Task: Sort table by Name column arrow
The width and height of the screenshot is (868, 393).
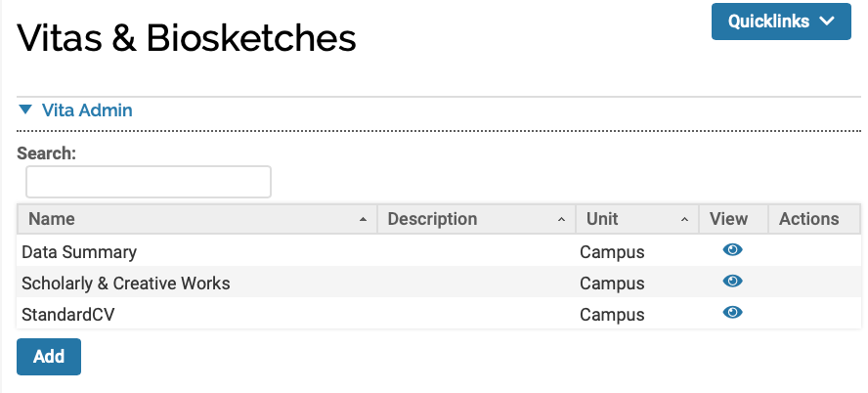Action: point(363,220)
